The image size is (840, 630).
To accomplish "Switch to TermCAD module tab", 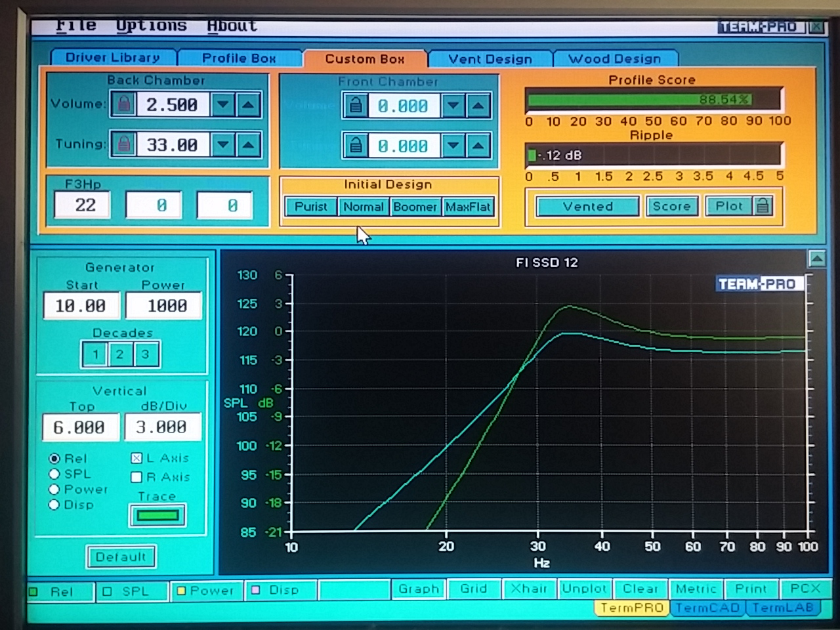I will point(707,608).
